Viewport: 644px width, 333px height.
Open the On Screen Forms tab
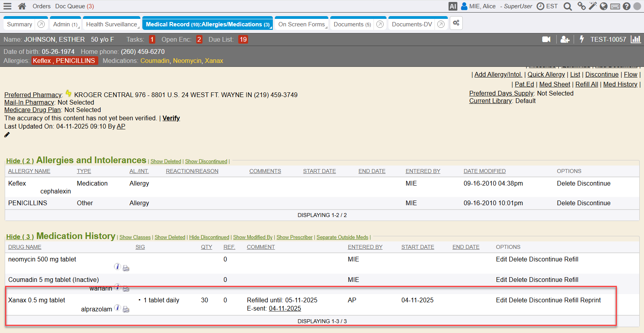[301, 24]
